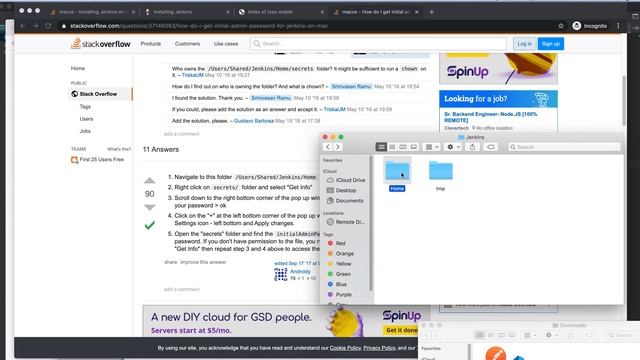Click the Stack Overflow logo

pyautogui.click(x=101, y=43)
